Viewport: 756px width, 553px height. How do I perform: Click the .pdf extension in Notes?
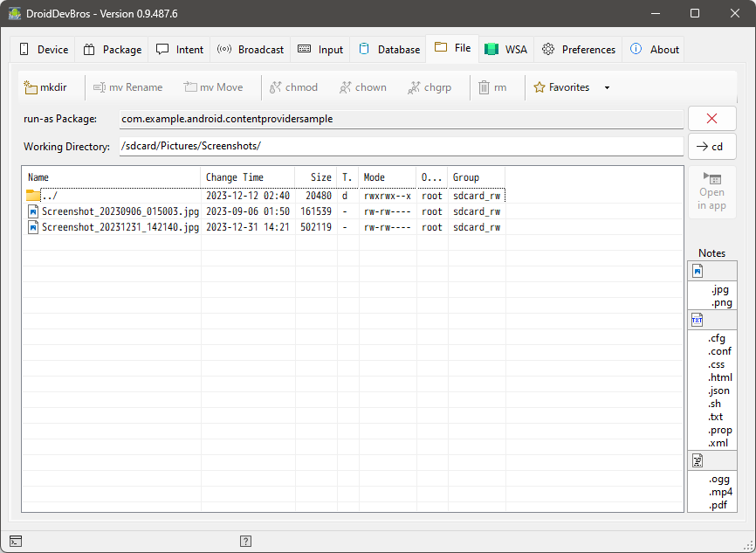pyautogui.click(x=718, y=505)
